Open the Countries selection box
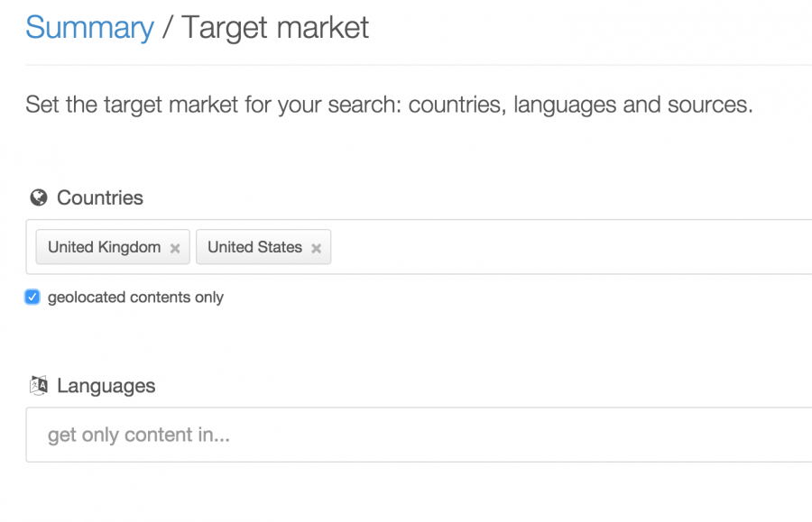Image resolution: width=812 pixels, height=522 pixels. (568, 247)
